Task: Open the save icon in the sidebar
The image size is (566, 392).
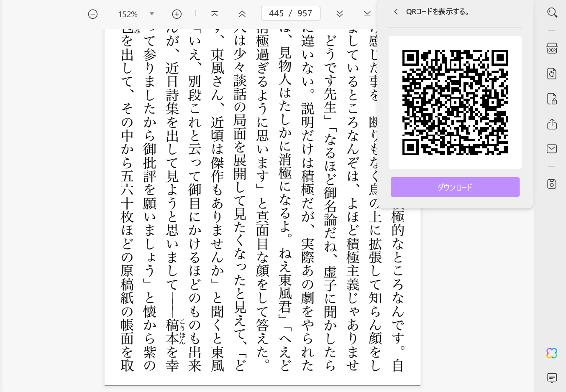Action: [x=552, y=184]
